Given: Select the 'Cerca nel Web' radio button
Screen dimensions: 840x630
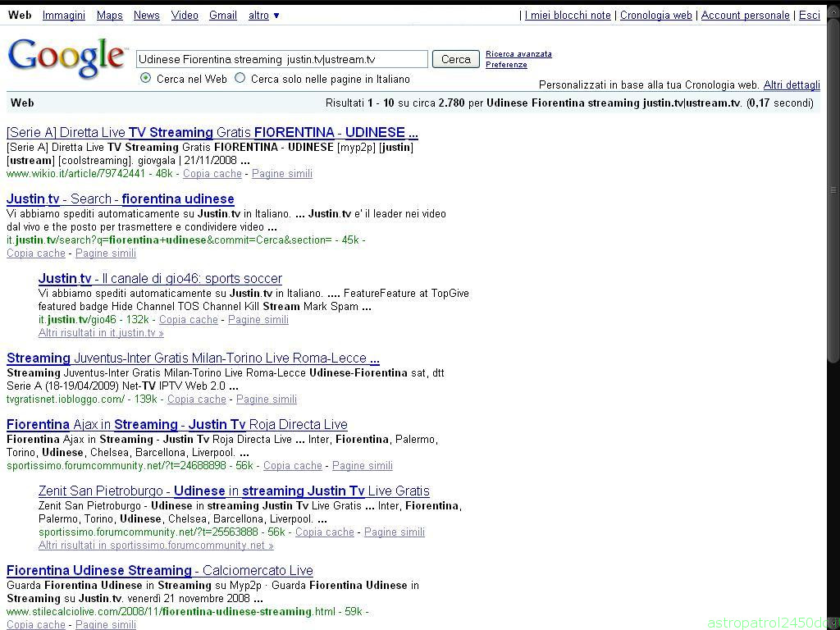Looking at the screenshot, I should click(145, 78).
